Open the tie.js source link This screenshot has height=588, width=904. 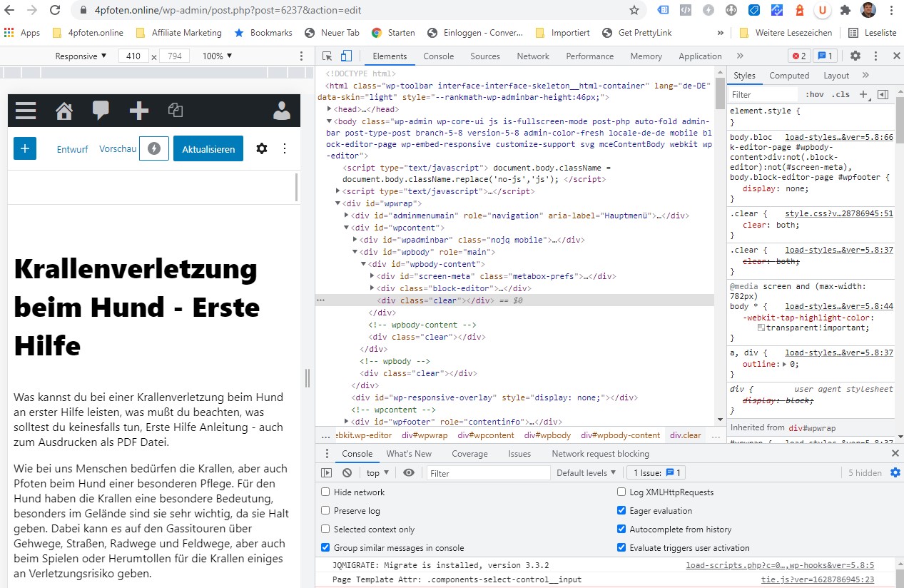pyautogui.click(x=818, y=579)
